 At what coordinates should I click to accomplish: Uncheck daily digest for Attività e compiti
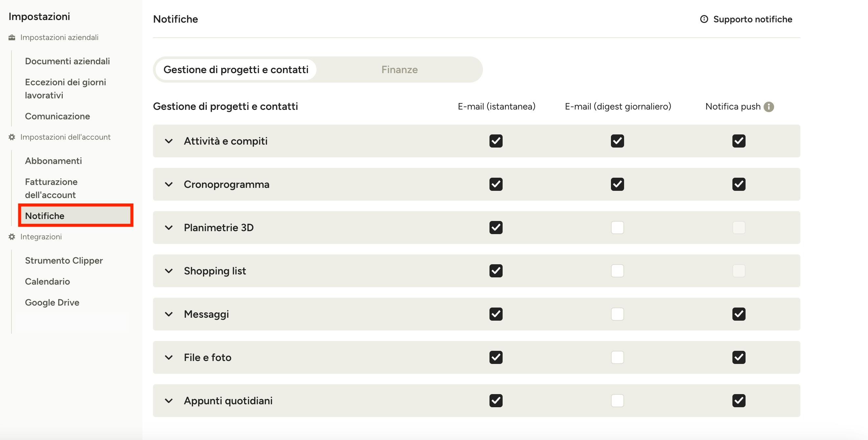pos(617,141)
